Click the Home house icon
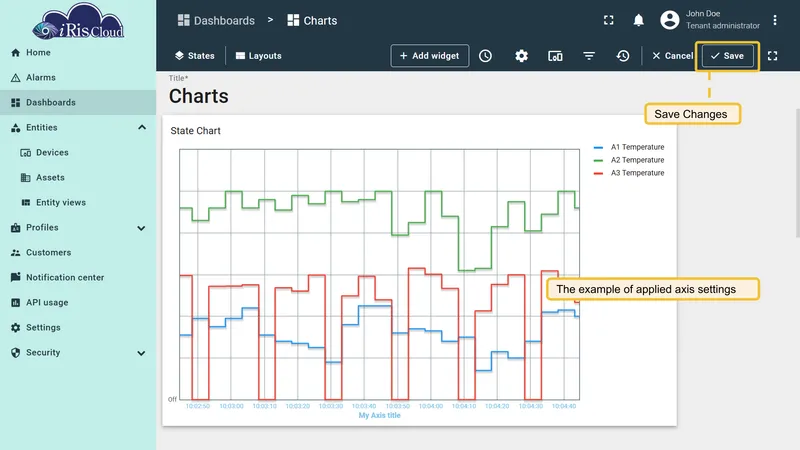This screenshot has width=800, height=450. [x=15, y=53]
